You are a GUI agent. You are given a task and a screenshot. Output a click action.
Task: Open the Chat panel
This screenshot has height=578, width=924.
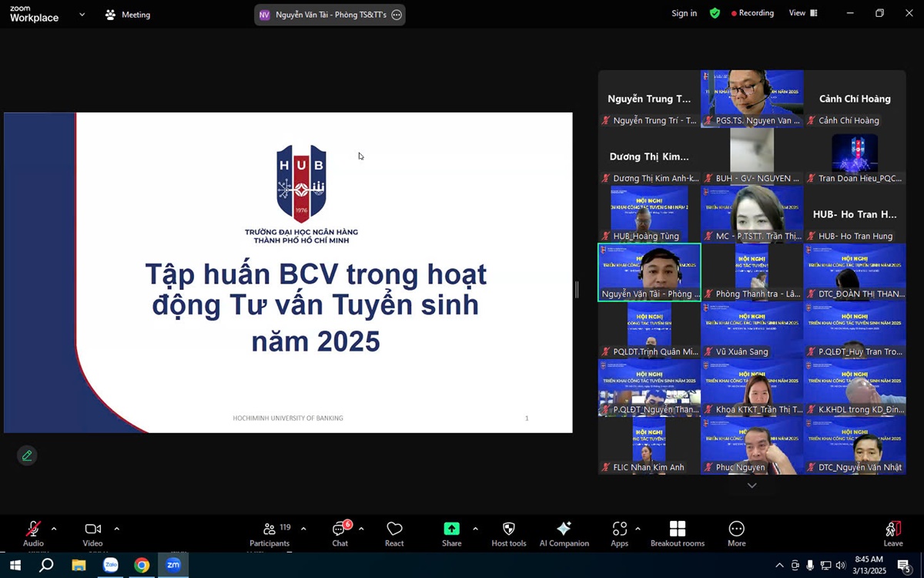click(340, 533)
